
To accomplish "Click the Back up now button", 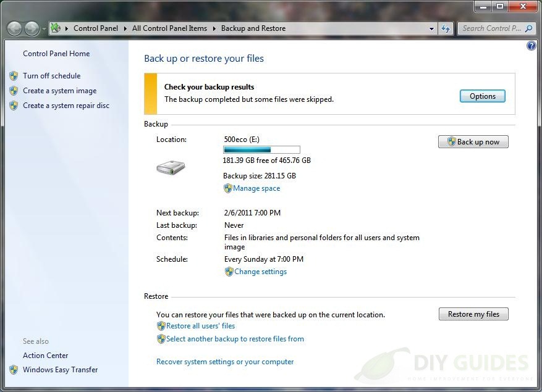I will click(x=473, y=141).
